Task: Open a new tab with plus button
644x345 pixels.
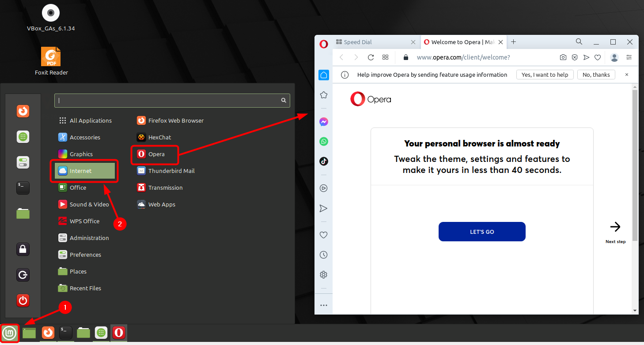Action: tap(513, 42)
